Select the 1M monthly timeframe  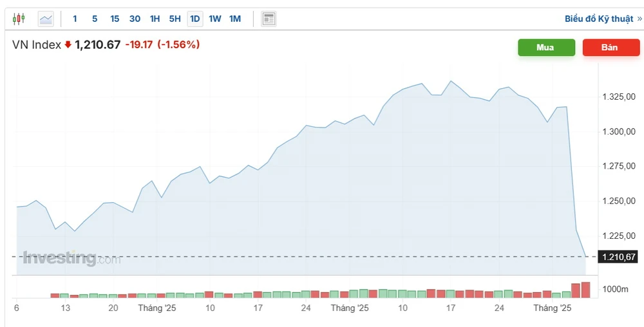click(235, 19)
